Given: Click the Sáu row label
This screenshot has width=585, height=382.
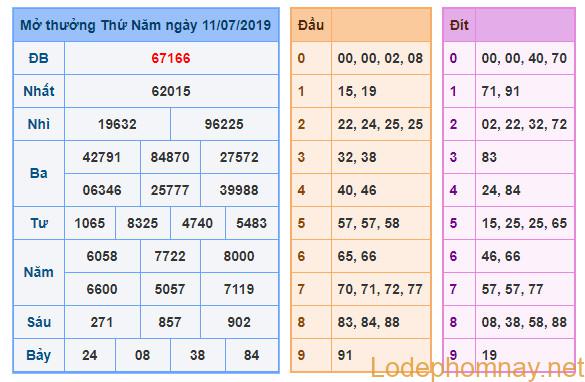Looking at the screenshot, I should [x=39, y=322].
